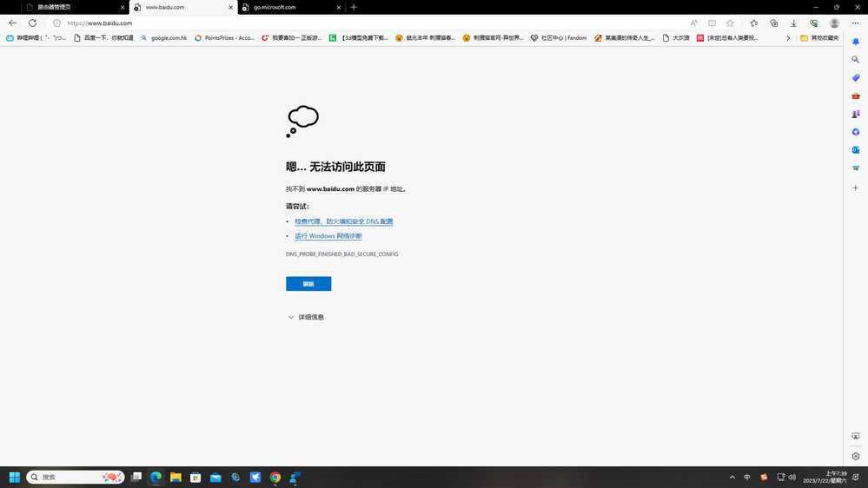Add this page to favorites star
This screenshot has width=868, height=488.
point(730,23)
